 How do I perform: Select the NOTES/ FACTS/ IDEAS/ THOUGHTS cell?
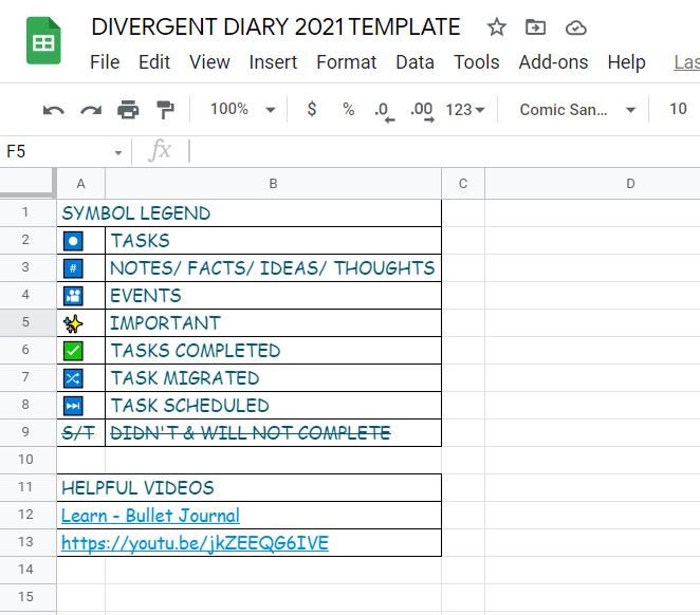point(273,268)
